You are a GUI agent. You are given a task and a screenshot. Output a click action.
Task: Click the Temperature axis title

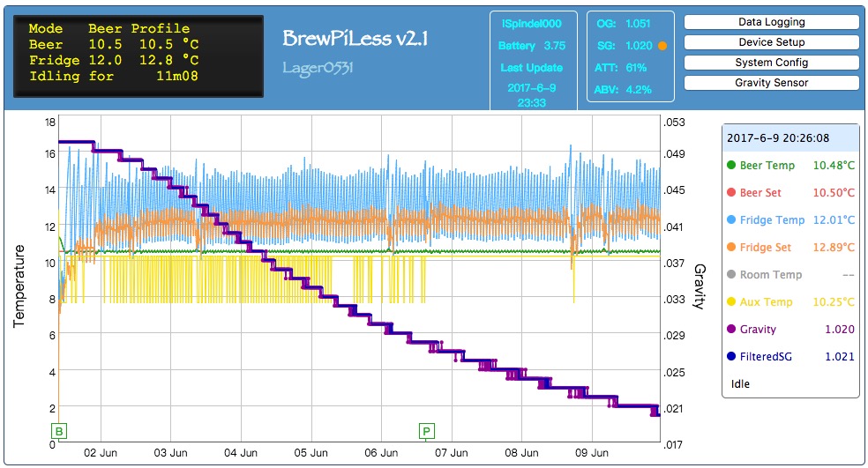(19, 286)
